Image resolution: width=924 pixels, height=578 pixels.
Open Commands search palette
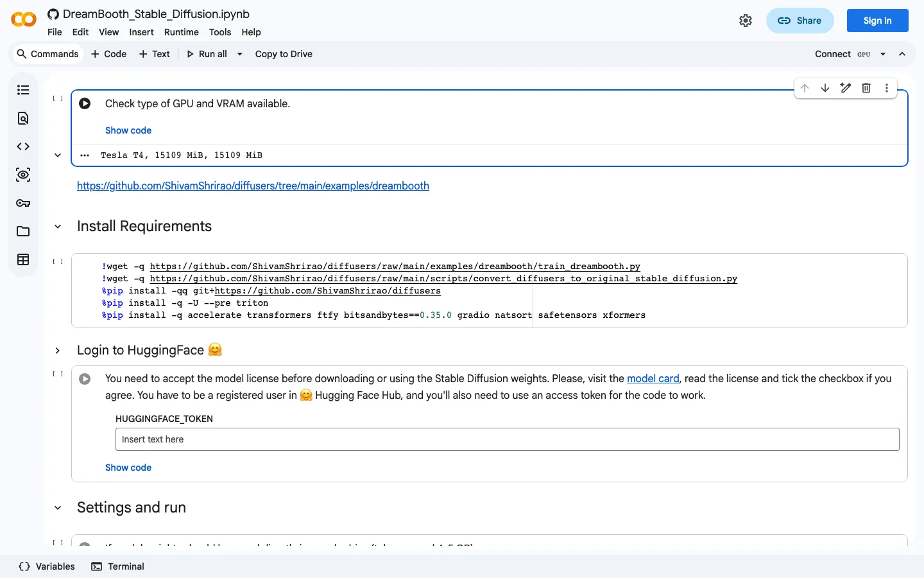pyautogui.click(x=47, y=54)
